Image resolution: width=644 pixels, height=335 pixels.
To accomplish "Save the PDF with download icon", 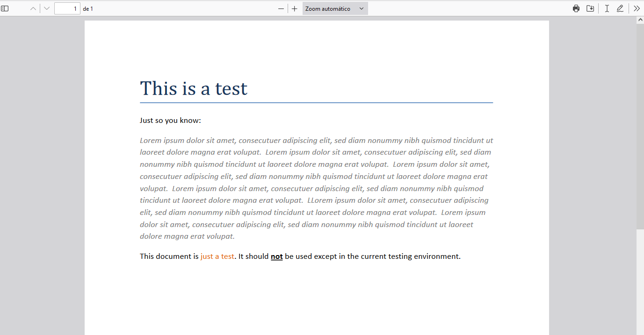I will [x=590, y=8].
